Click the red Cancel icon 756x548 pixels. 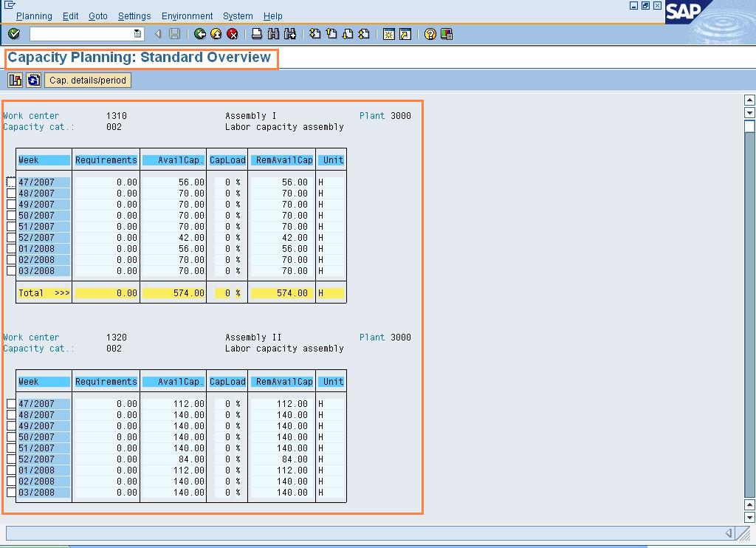pyautogui.click(x=233, y=34)
